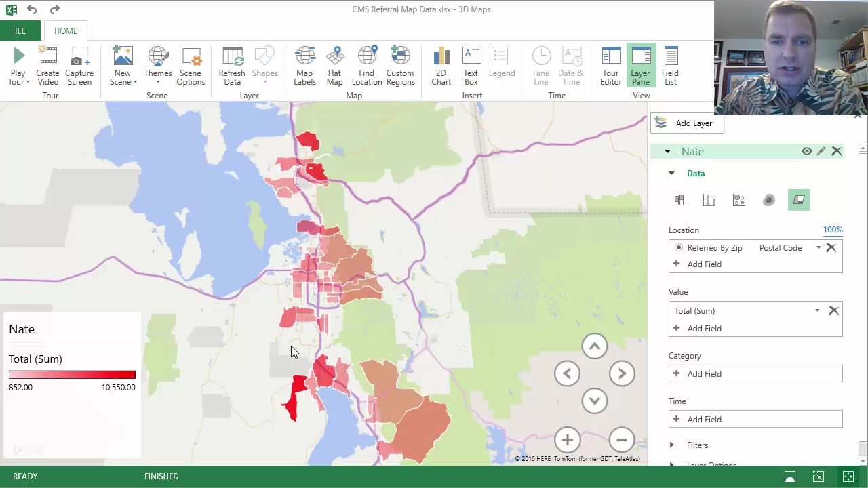Insert a 2D Chart

(441, 66)
